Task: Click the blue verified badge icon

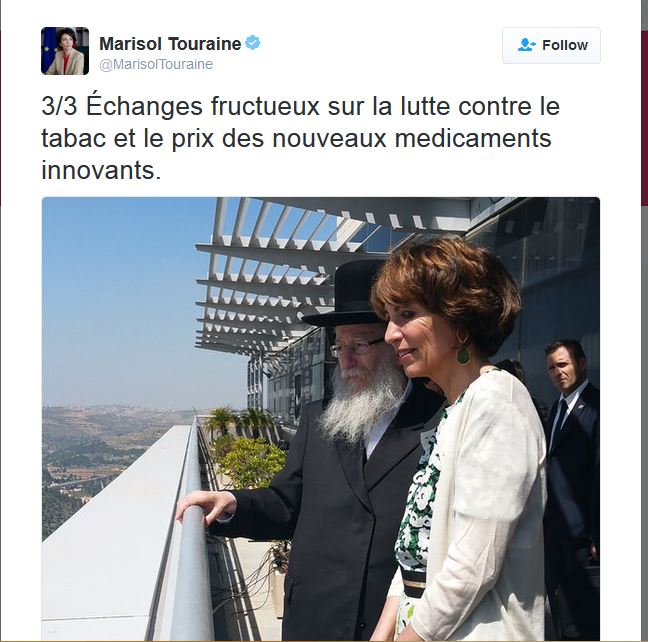Action: tap(253, 43)
